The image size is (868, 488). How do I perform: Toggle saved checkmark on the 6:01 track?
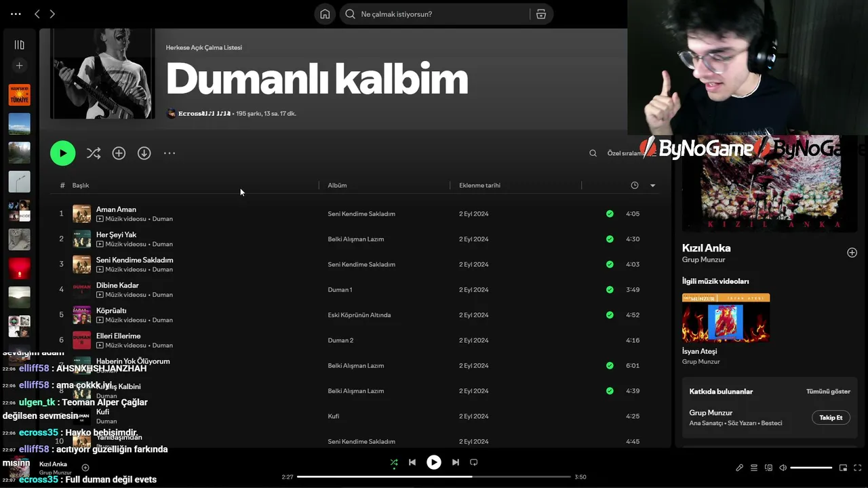tap(610, 365)
